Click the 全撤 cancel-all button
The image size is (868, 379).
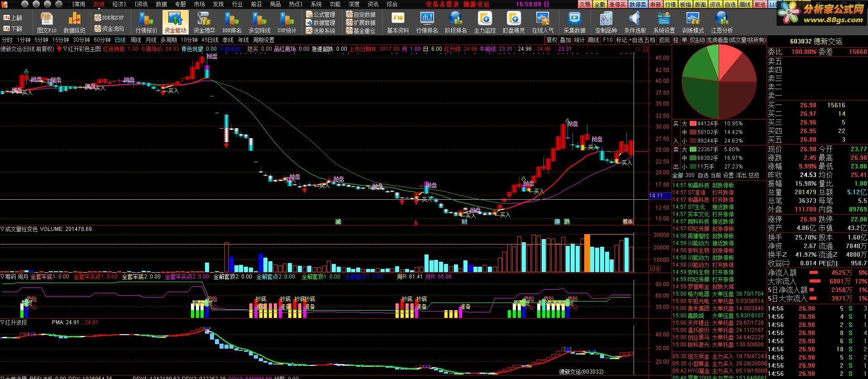pyautogui.click(x=600, y=4)
